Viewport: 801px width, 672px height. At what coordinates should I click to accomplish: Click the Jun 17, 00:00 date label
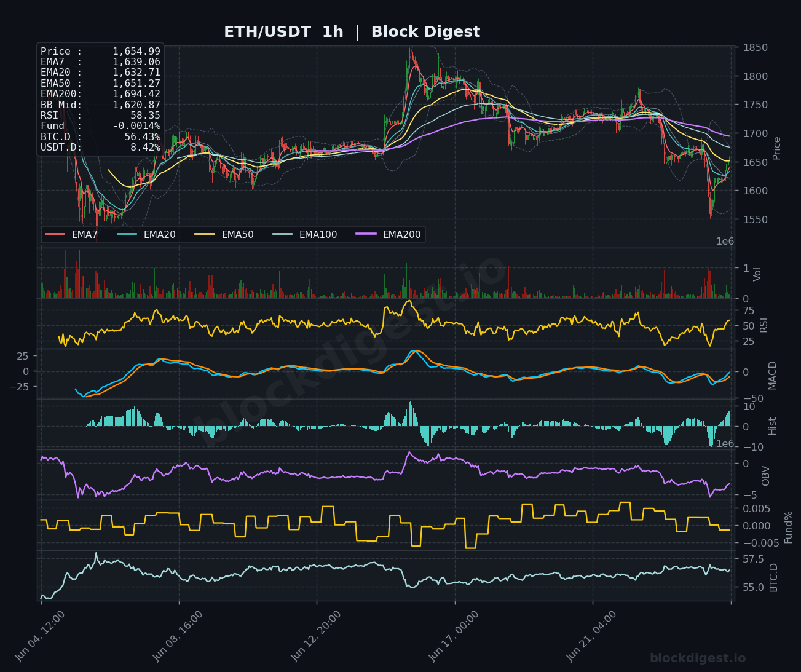pos(453,636)
